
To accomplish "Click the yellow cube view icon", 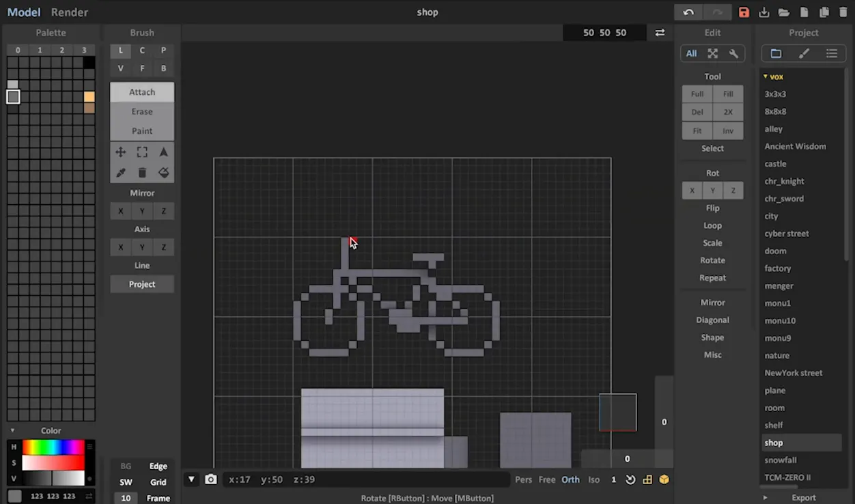I will coord(664,479).
